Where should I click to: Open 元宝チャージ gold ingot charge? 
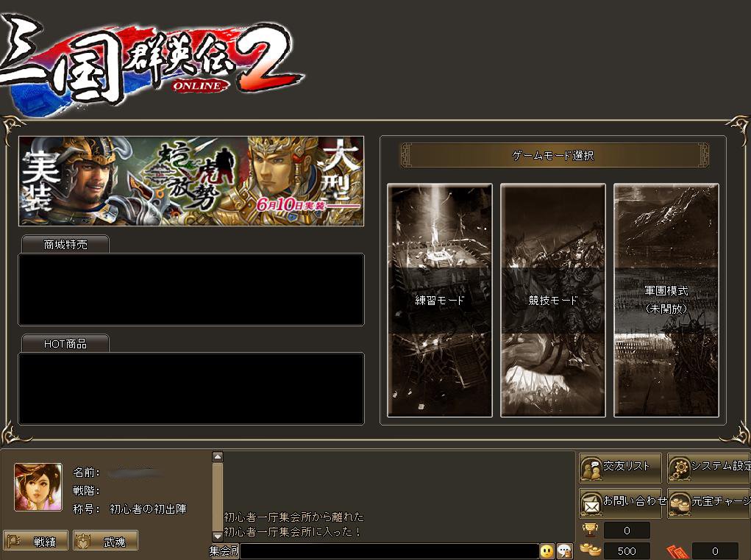point(709,503)
